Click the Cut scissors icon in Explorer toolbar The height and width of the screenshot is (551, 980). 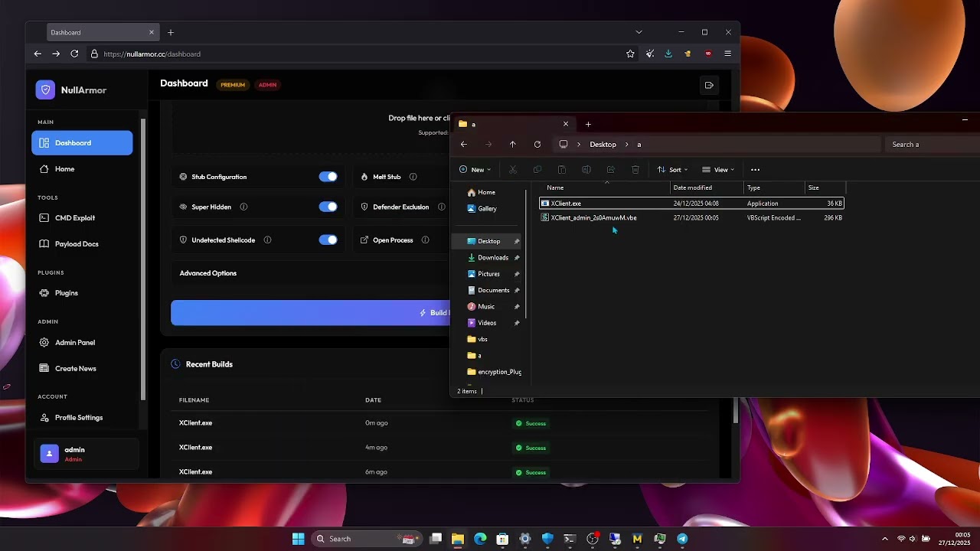(x=513, y=170)
